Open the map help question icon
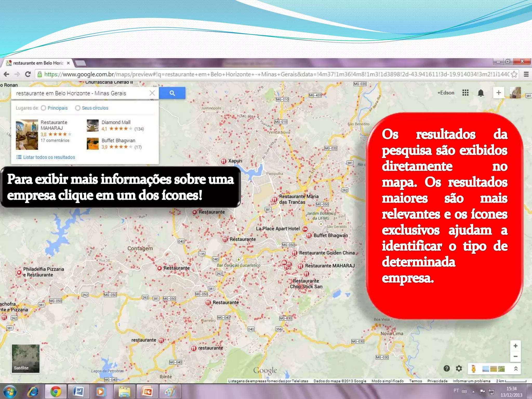532x399 pixels. 447,368
